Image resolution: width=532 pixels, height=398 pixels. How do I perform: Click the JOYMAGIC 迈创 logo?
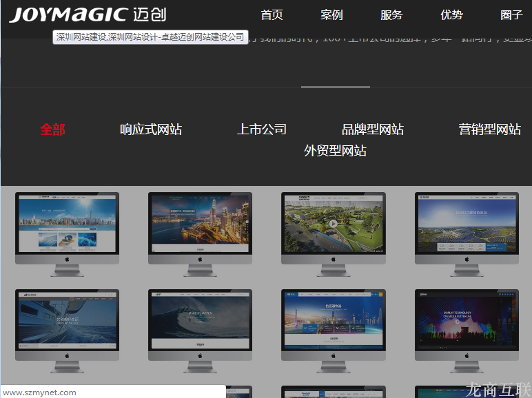tap(88, 14)
